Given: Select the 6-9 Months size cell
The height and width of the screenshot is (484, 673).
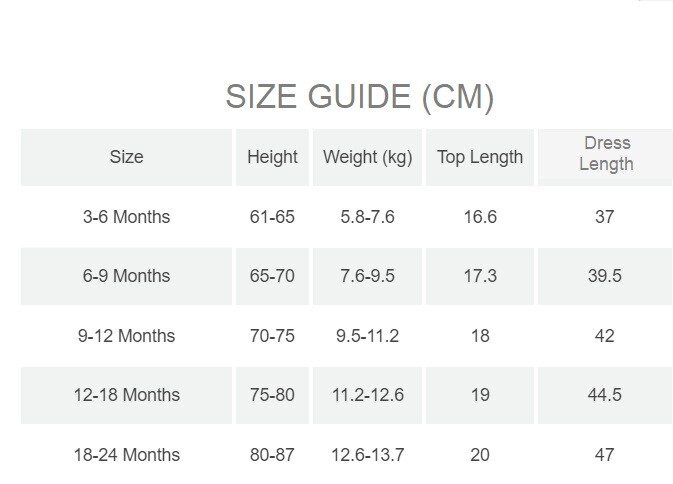Looking at the screenshot, I should pos(126,276).
